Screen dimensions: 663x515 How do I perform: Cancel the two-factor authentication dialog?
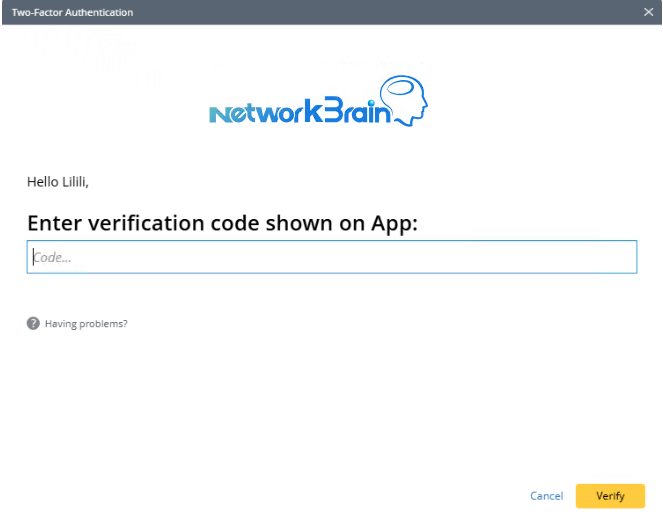[x=546, y=496]
